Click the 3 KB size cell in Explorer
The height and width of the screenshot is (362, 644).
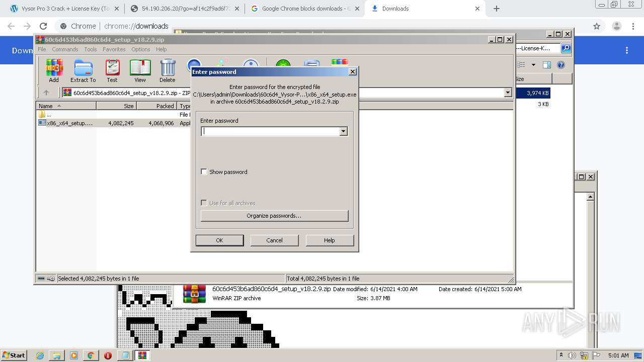(x=543, y=104)
